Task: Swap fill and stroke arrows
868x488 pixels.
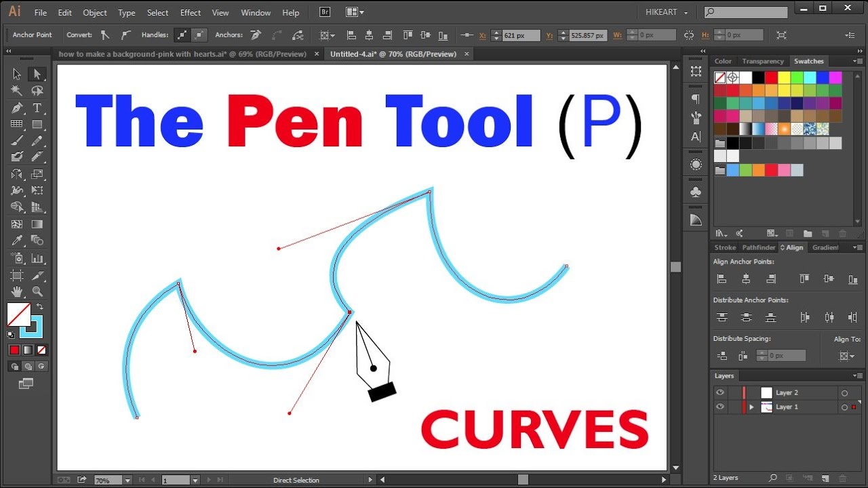Action: [x=39, y=306]
